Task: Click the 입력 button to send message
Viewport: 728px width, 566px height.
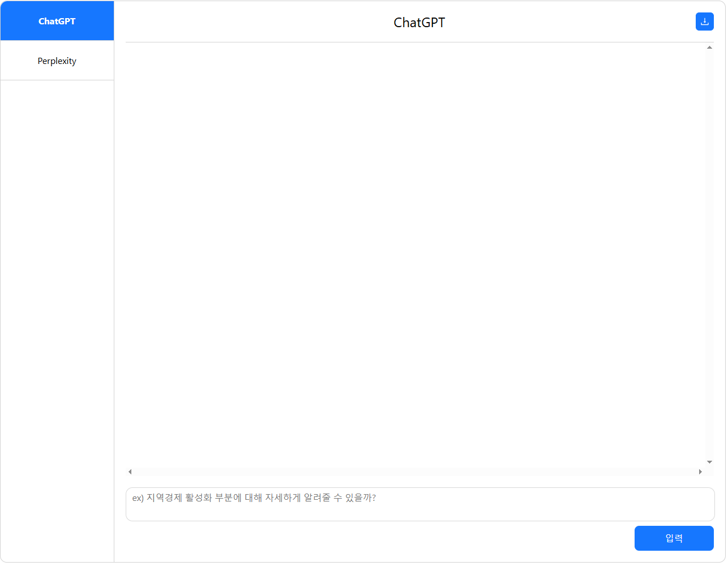Action: tap(674, 538)
